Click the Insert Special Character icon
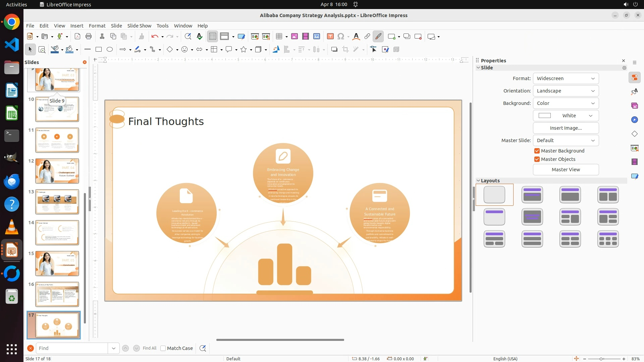 coord(341,37)
